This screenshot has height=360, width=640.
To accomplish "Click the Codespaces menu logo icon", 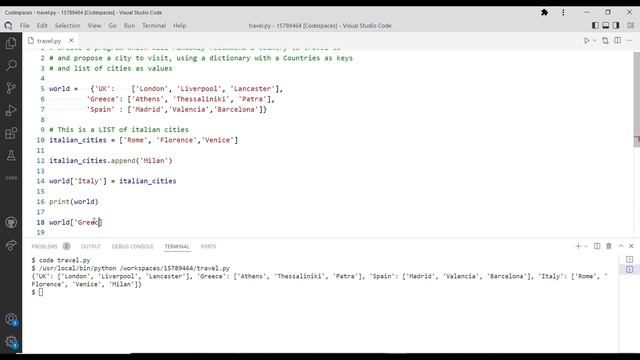I will [8, 26].
